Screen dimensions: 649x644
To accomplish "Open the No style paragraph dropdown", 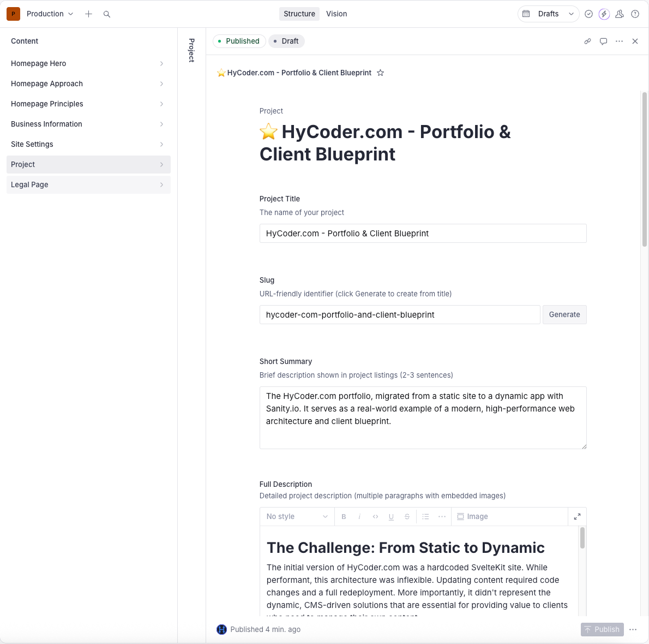I will tap(297, 516).
